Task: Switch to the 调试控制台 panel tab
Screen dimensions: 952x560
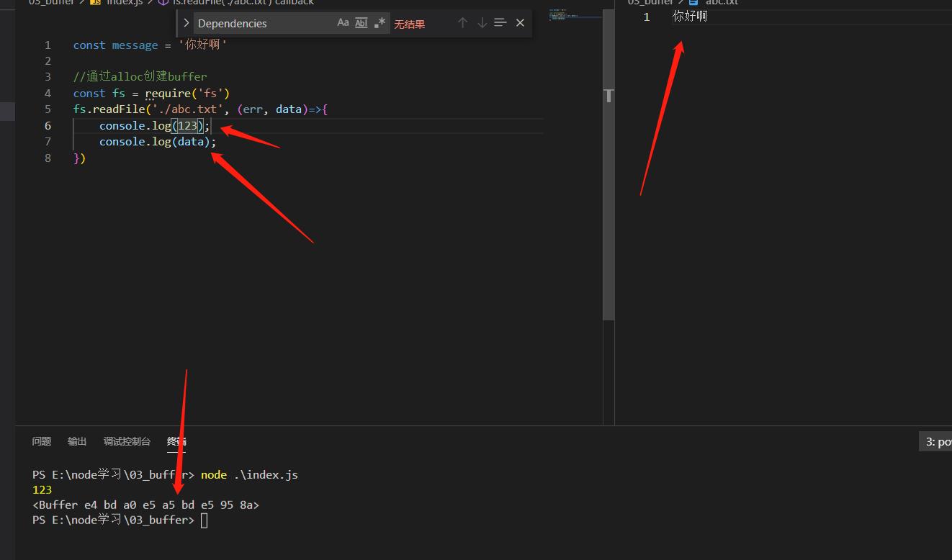Action: coord(127,441)
